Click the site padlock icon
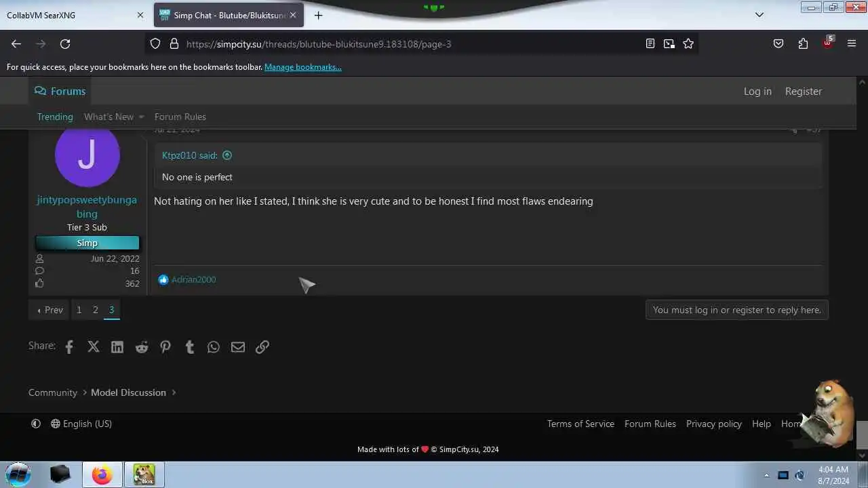The width and height of the screenshot is (868, 488). tap(174, 44)
